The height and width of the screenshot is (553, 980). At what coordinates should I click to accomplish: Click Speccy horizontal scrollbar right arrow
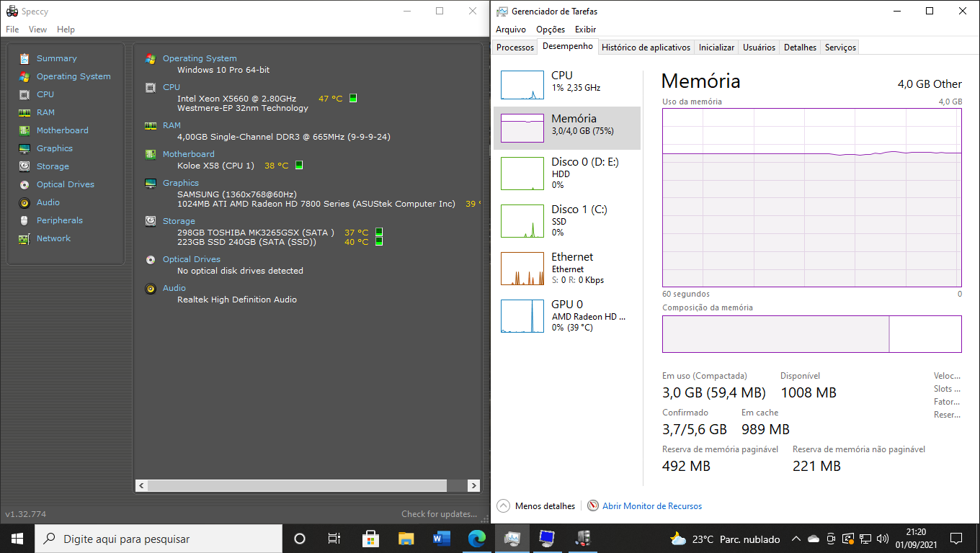pyautogui.click(x=473, y=486)
